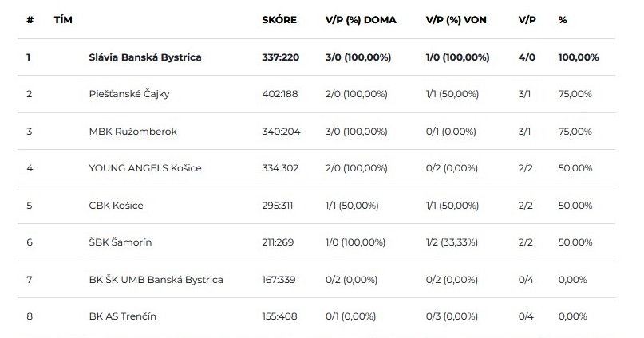Open BK AS Trenčín team page
Image resolution: width=644 pixels, height=338 pixels.
click(x=122, y=316)
